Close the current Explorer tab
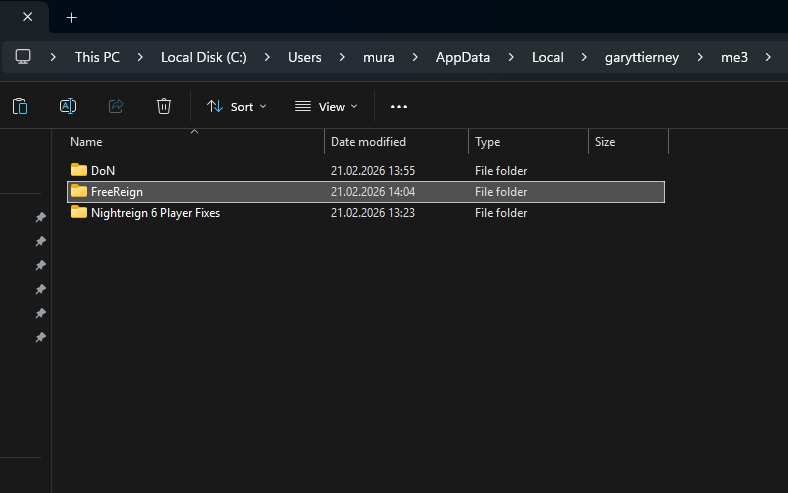 [27, 18]
